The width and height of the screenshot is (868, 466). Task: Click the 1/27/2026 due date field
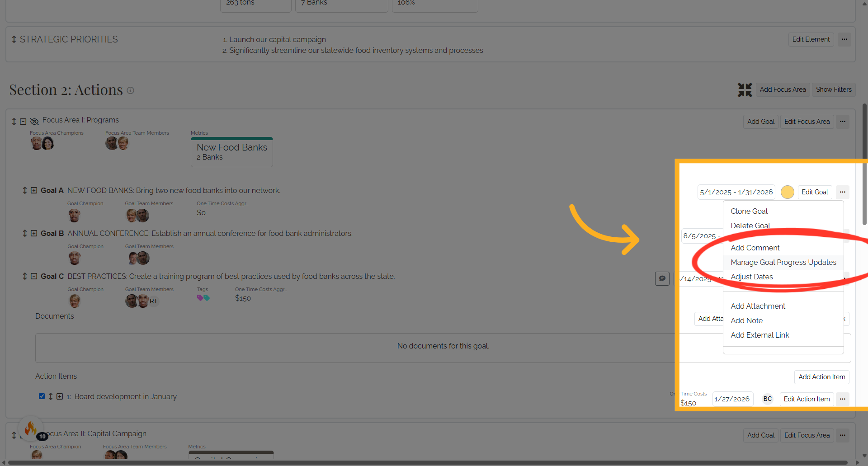(732, 399)
